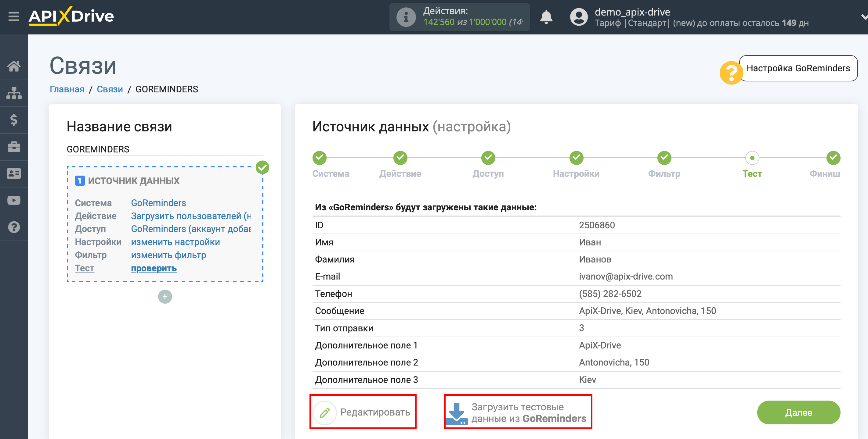Open the briefcase sidebar icon

coord(14,147)
